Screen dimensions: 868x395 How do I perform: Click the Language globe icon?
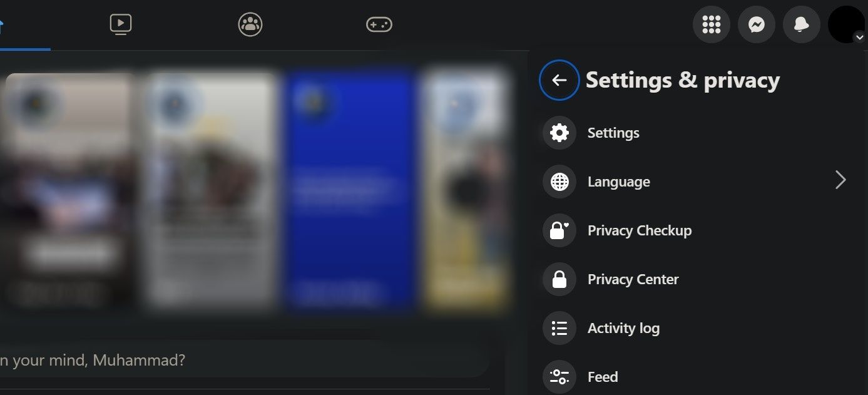558,182
